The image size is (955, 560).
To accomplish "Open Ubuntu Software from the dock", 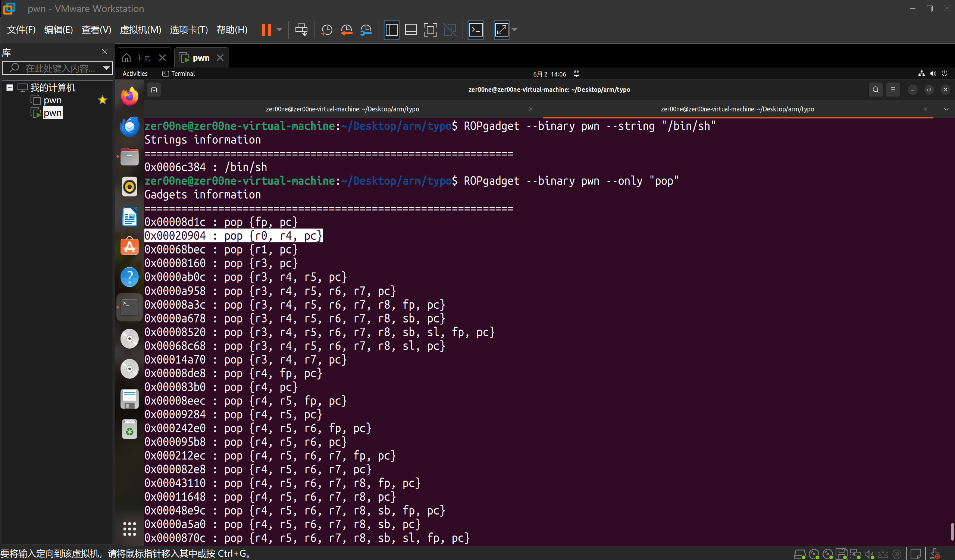I will tap(129, 246).
